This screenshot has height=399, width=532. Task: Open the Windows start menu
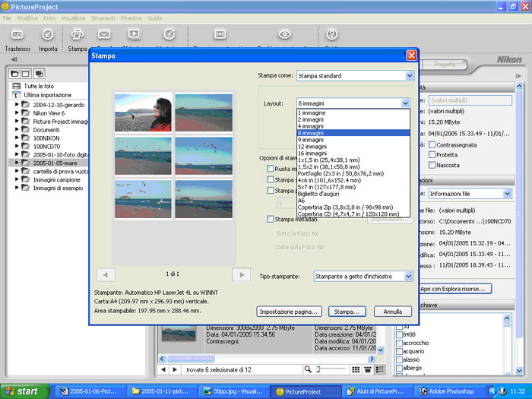[x=24, y=391]
